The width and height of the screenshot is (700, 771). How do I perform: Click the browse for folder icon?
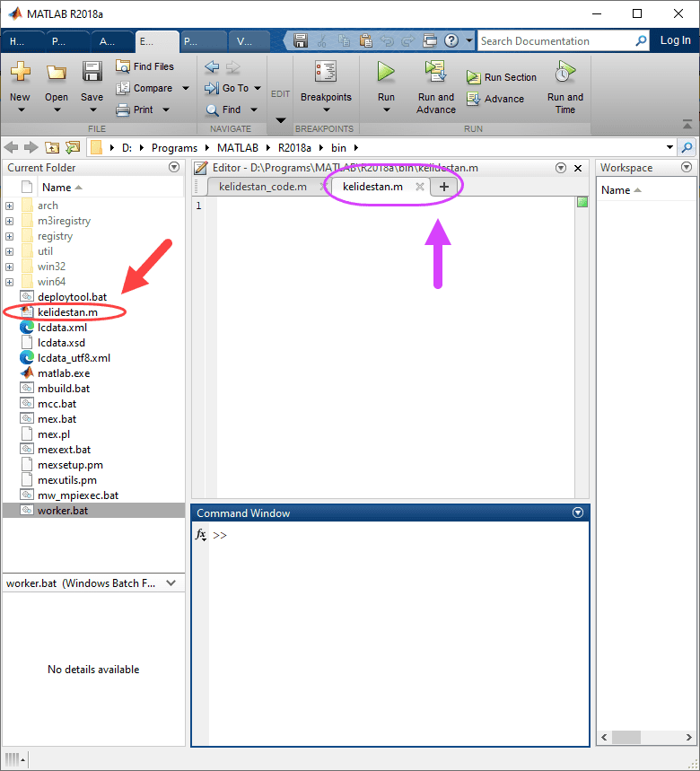73,147
